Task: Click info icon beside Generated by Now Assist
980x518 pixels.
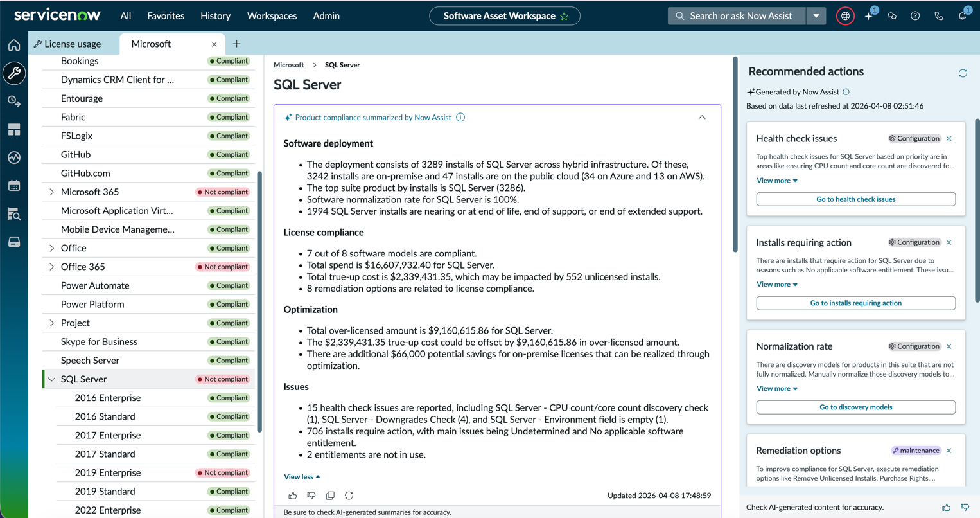Action: 846,92
